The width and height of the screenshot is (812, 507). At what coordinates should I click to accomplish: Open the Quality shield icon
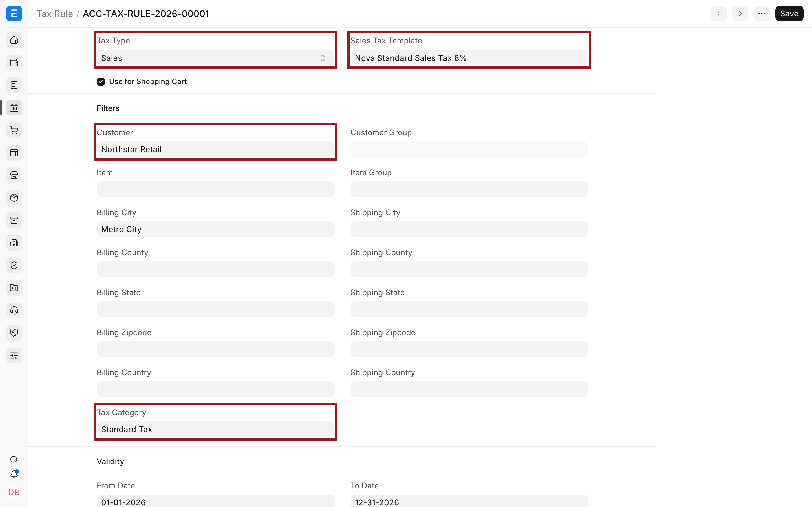(14, 266)
